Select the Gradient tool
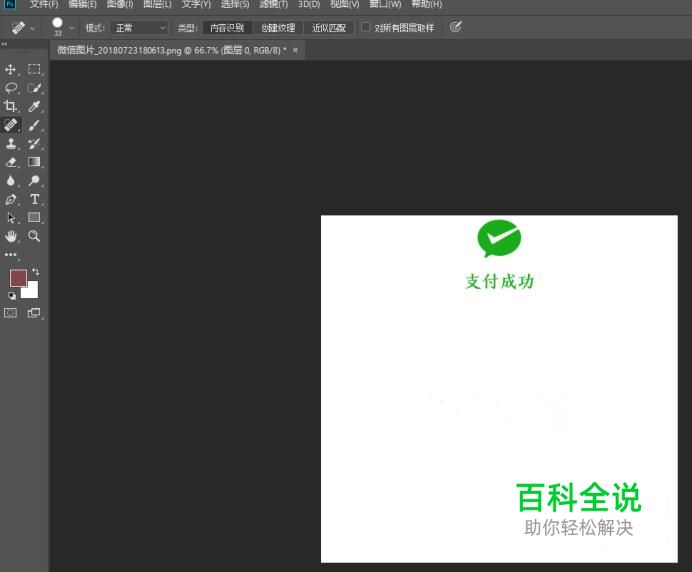 [x=34, y=162]
